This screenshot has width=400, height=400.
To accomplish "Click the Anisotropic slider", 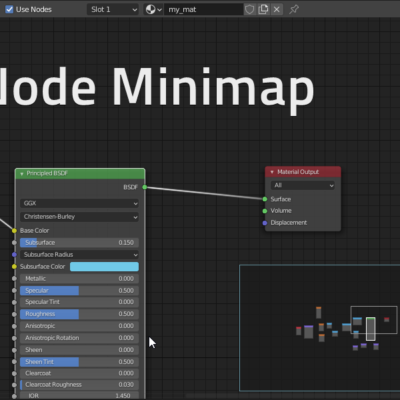I will 79,326.
